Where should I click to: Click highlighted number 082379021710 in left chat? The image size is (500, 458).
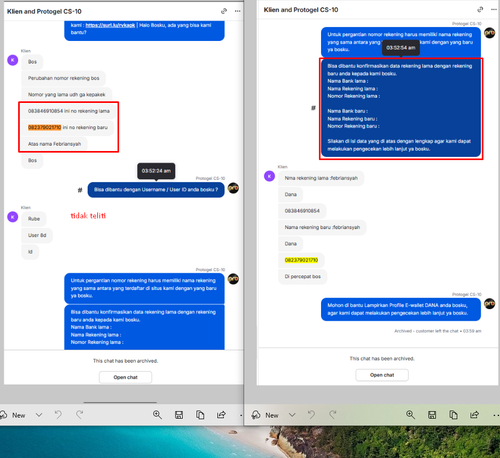point(44,127)
